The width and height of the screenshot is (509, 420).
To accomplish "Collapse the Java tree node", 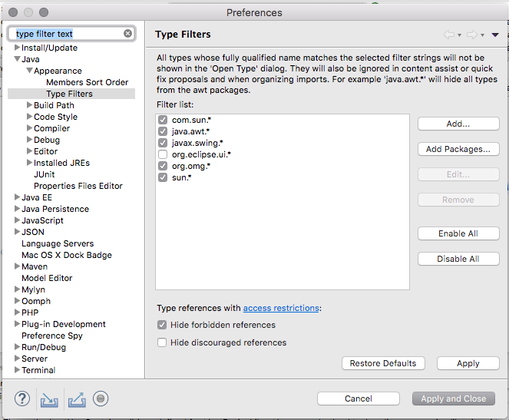I will tap(17, 59).
